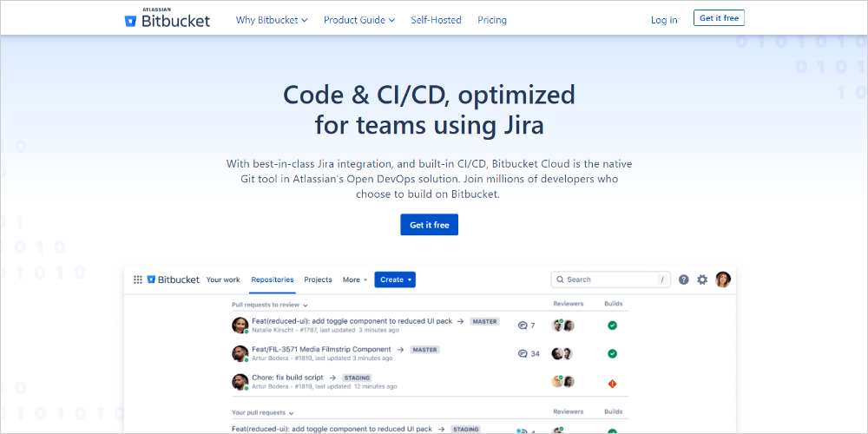Click the Log in link
Image resolution: width=868 pixels, height=434 pixels.
pos(664,20)
